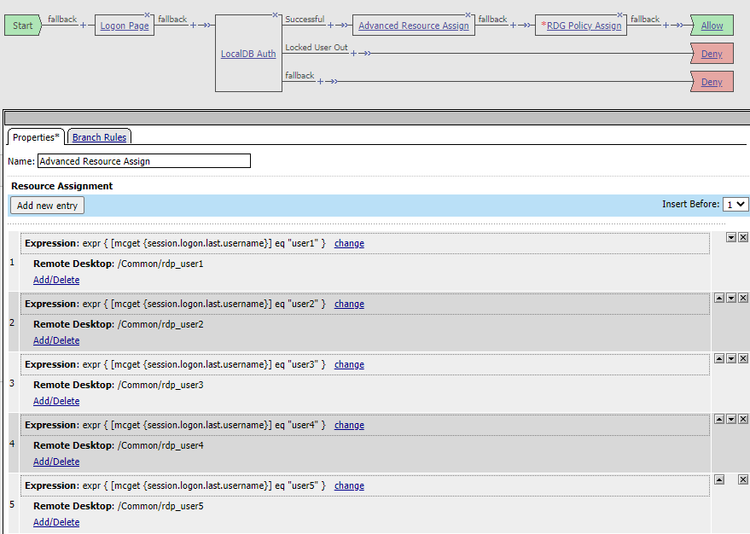750x534 pixels.
Task: Click Add/Delete under rdp_user4
Action: [56, 461]
